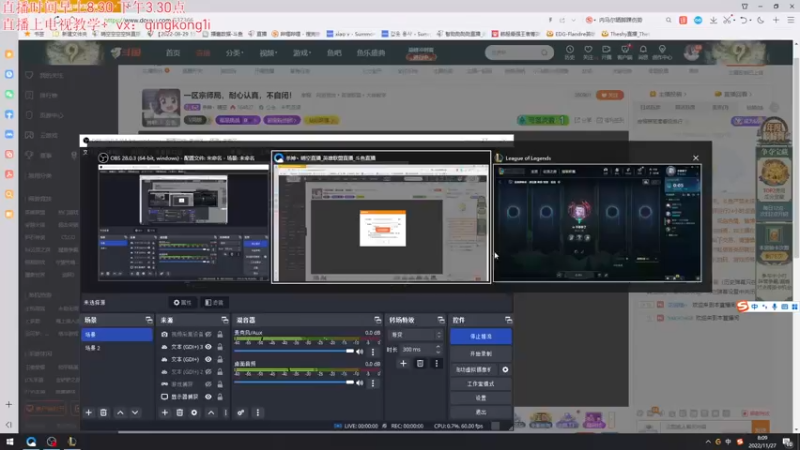Click the Exit button in Controls

coord(481,412)
